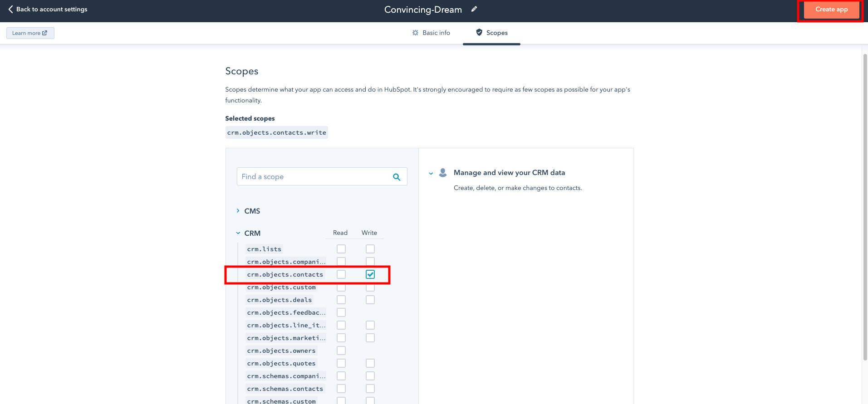The image size is (868, 404).
Task: Click the shield icon on Scopes tab
Action: tap(479, 32)
